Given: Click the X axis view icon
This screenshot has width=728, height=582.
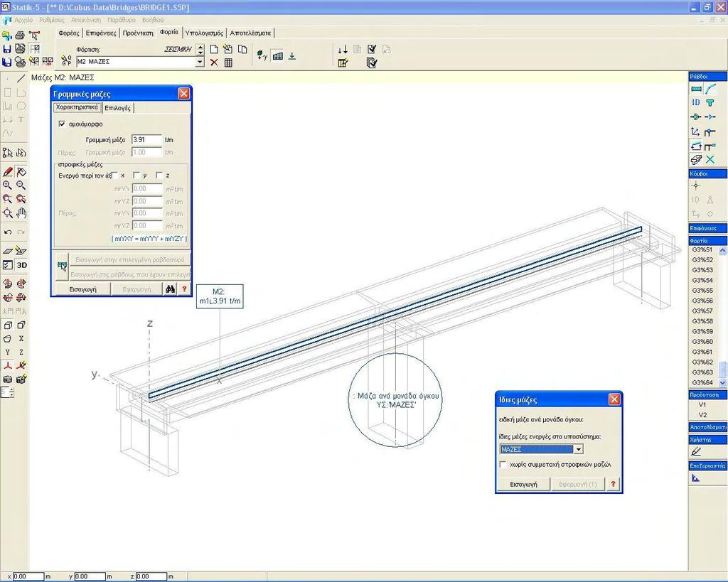Looking at the screenshot, I should point(21,339).
